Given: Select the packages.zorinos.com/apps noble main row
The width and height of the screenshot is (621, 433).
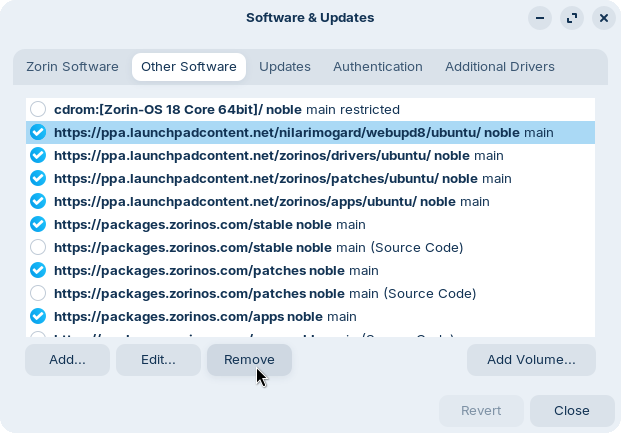Looking at the screenshot, I should [x=310, y=316].
